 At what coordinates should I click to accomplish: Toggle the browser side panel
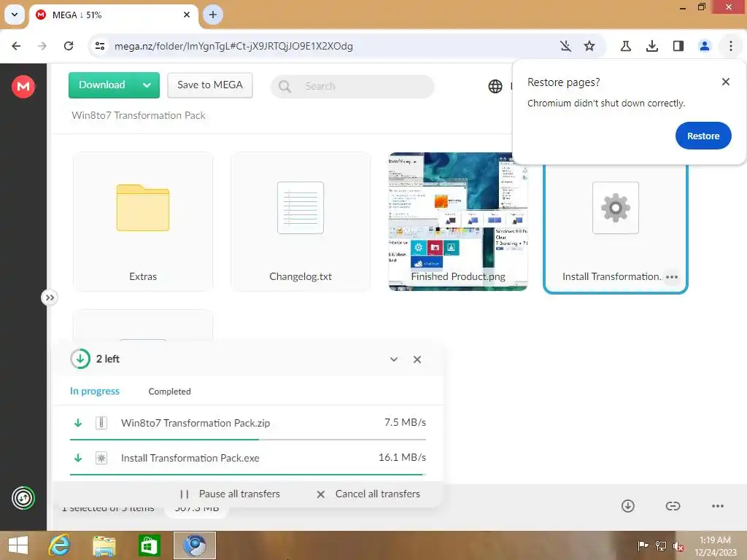point(678,46)
